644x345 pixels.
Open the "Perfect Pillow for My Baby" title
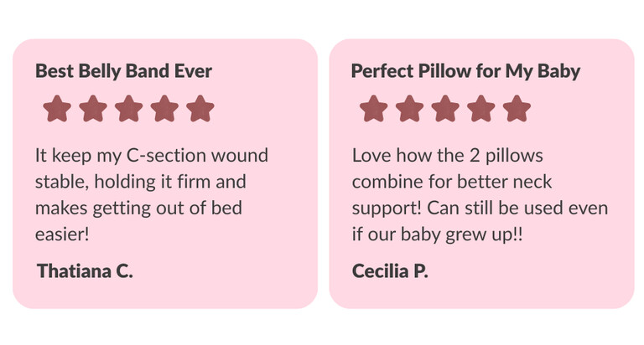tap(465, 70)
